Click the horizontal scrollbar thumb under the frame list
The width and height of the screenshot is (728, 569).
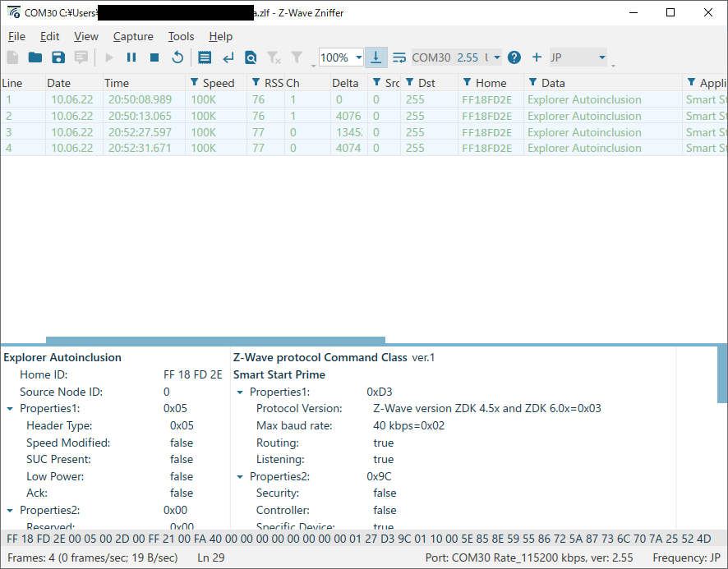[x=215, y=340]
